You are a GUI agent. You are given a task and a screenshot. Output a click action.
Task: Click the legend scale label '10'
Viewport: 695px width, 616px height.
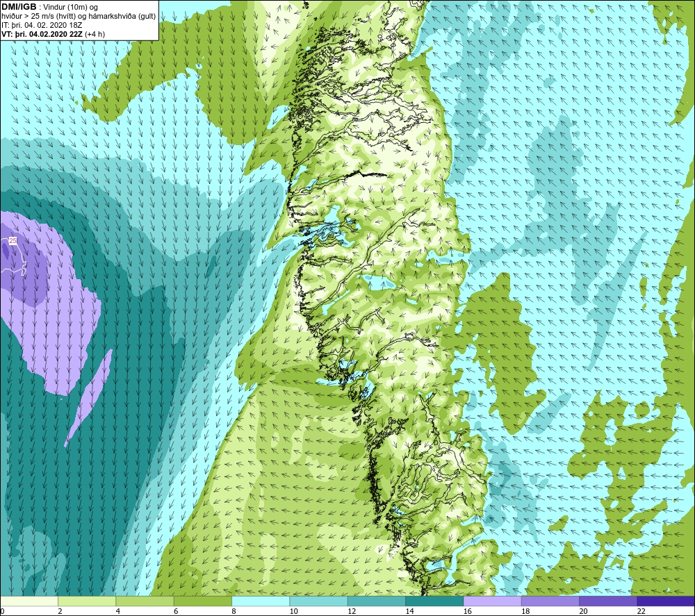(x=294, y=611)
